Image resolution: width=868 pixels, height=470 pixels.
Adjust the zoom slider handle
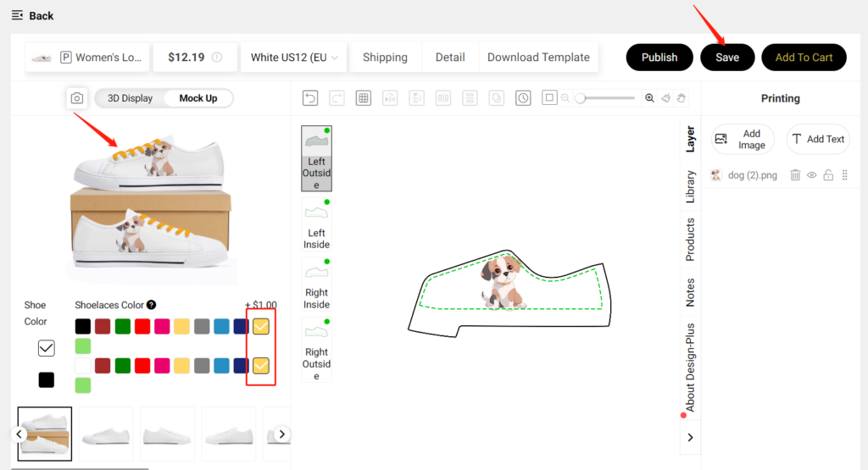point(580,98)
